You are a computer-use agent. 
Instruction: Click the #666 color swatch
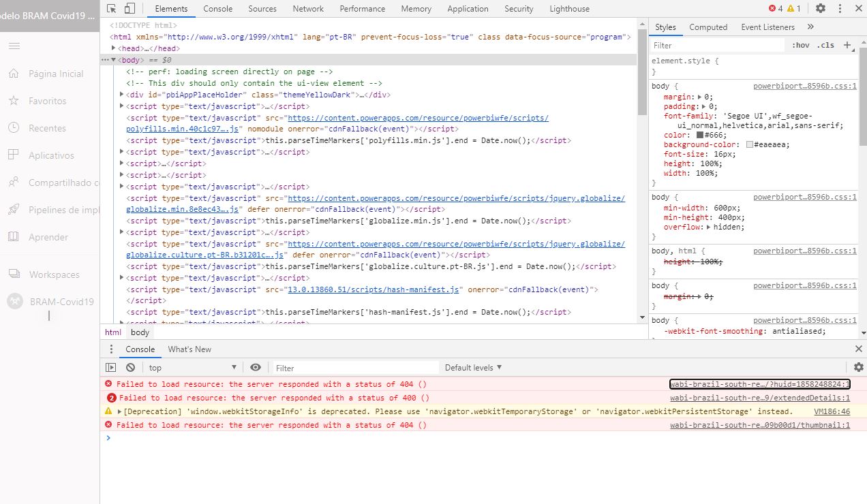click(699, 135)
